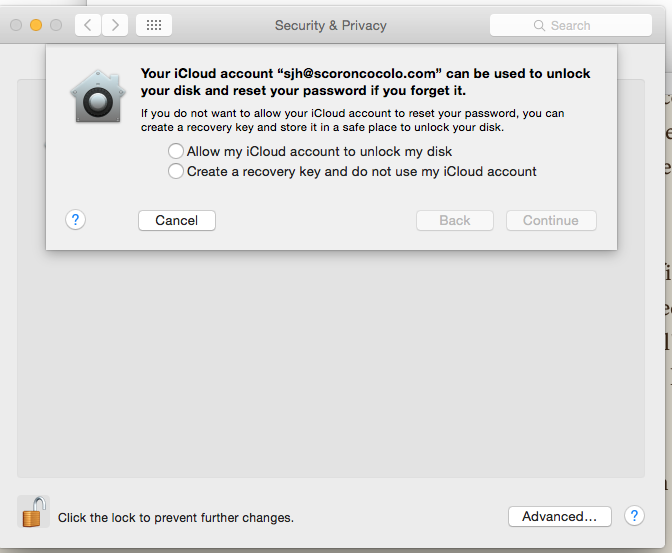Screen dimensions: 672x553
Task: Click the dialog's Back button
Action: coord(455,220)
